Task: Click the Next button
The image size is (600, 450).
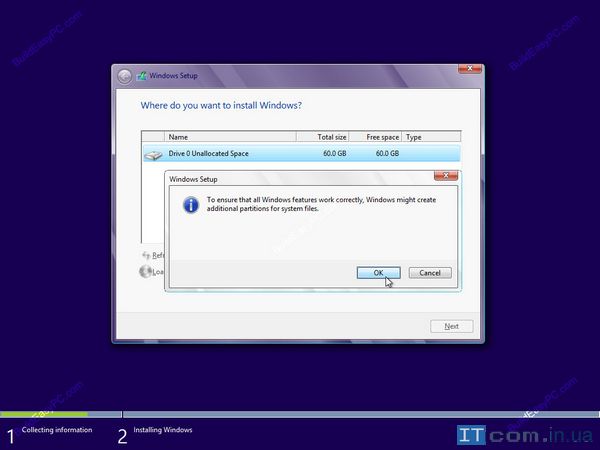Action: coord(451,326)
